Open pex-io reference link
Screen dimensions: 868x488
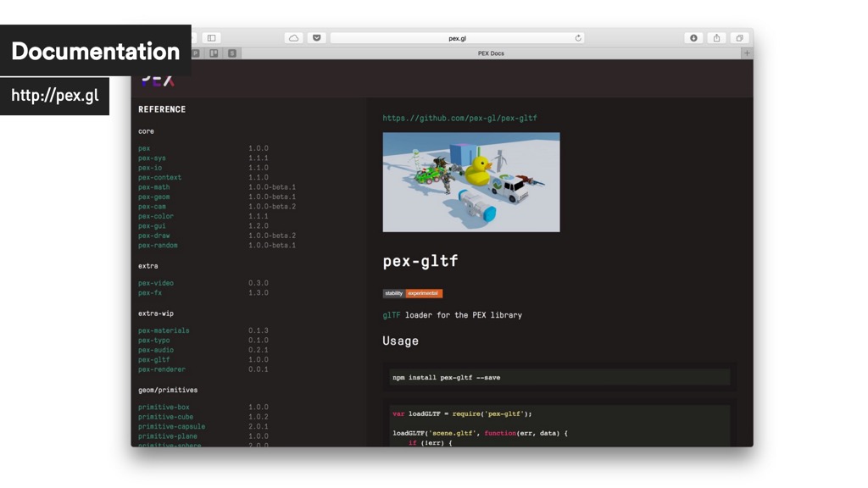click(x=150, y=168)
